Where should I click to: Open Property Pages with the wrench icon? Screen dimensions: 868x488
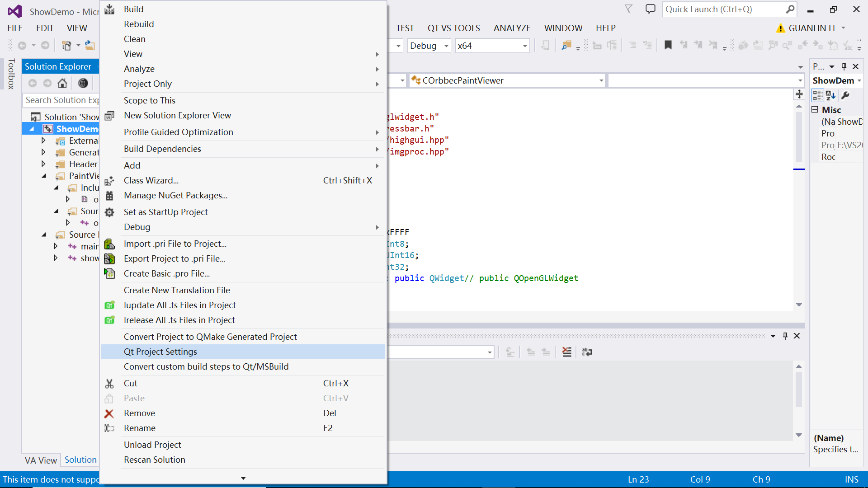(846, 96)
